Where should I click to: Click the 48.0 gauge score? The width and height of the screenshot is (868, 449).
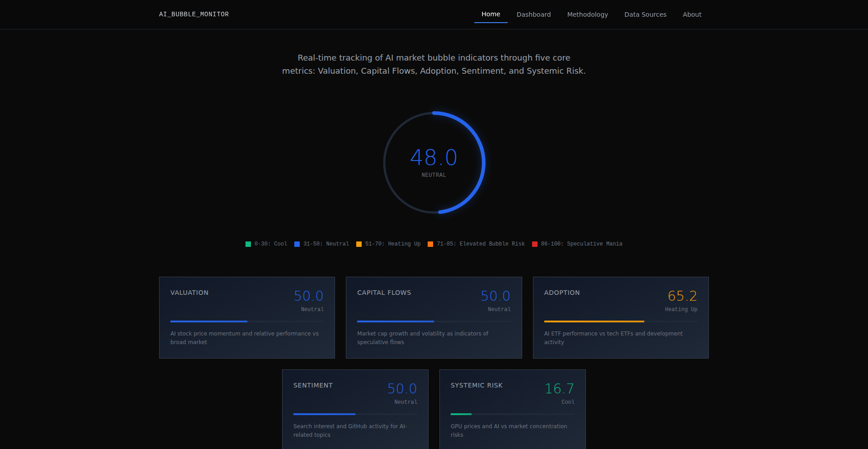(x=434, y=157)
